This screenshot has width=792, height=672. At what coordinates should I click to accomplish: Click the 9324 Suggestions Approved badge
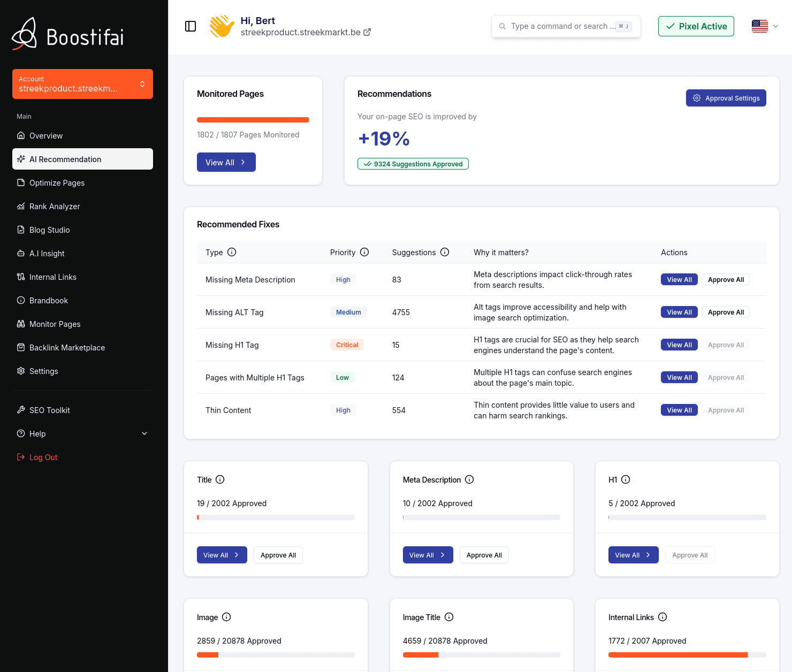(x=413, y=164)
